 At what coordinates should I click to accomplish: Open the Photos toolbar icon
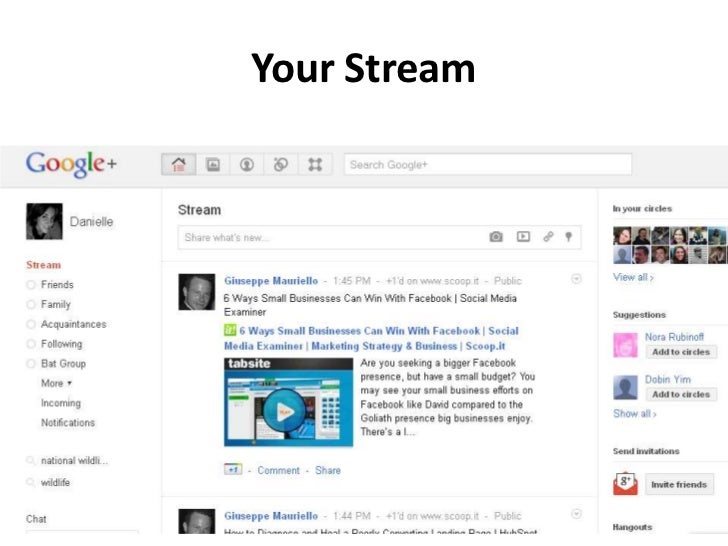(x=213, y=164)
